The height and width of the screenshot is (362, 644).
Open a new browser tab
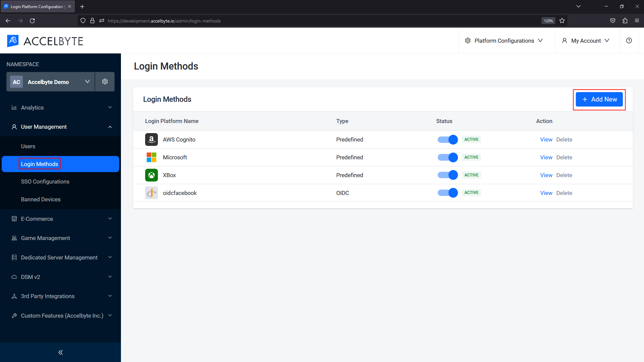(x=82, y=6)
